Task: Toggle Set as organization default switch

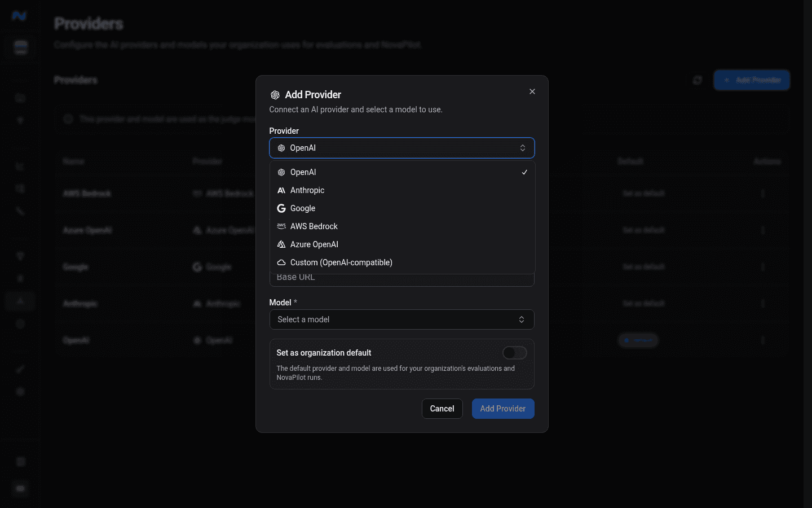Action: click(514, 353)
